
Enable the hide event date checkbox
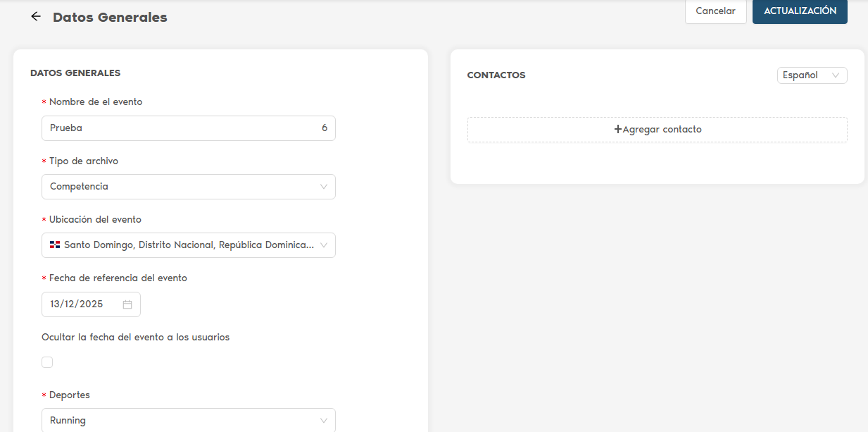(x=47, y=362)
